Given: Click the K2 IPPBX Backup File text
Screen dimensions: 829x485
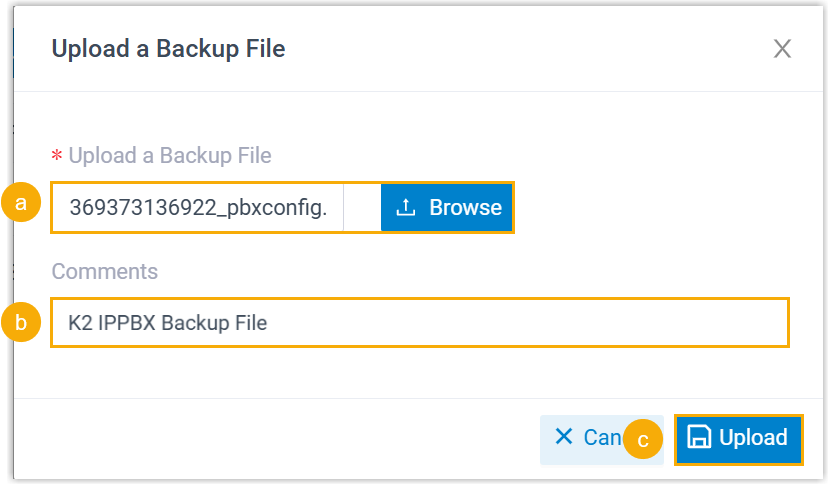Looking at the screenshot, I should [167, 323].
